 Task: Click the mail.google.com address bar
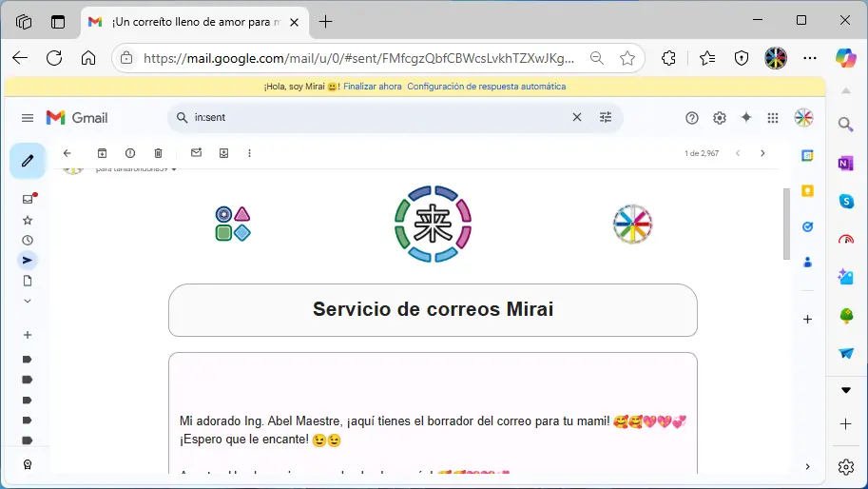[x=358, y=58]
